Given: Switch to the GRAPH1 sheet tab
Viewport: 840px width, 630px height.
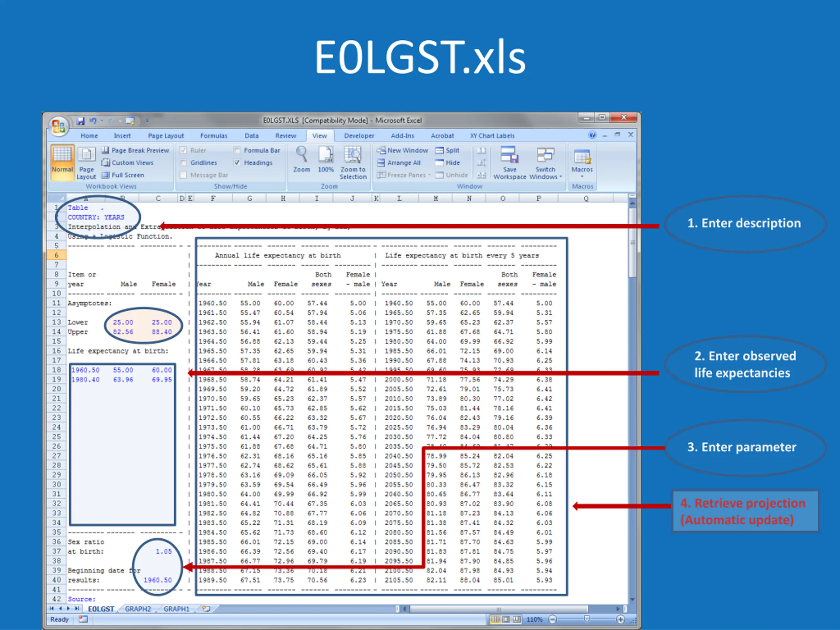Looking at the screenshot, I should tap(176, 609).
